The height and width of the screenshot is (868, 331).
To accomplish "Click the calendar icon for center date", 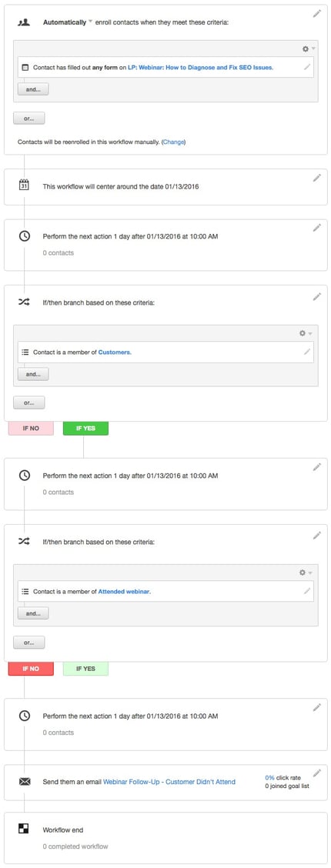I will pyautogui.click(x=25, y=186).
